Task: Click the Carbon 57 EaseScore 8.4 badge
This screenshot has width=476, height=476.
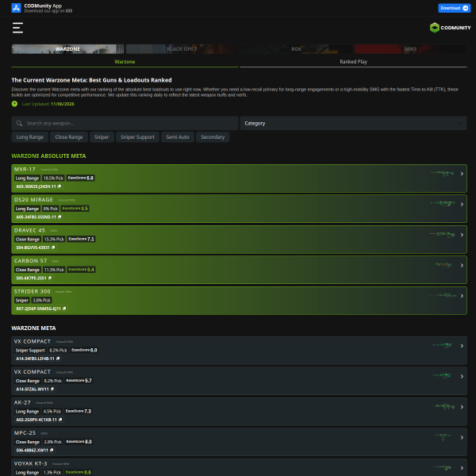Action: coord(82,270)
